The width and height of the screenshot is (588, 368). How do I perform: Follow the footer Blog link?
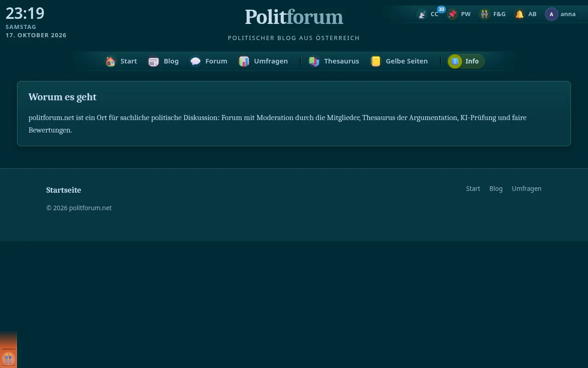[496, 189]
